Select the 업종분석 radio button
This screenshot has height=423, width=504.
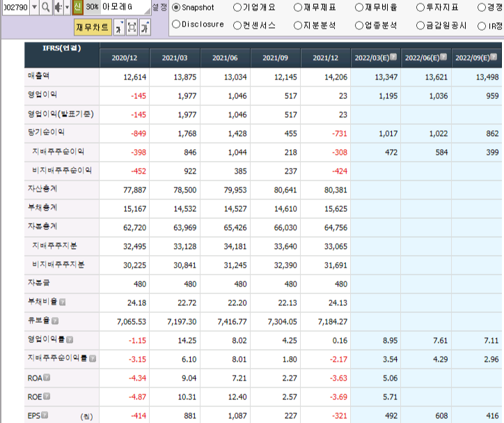pos(359,25)
